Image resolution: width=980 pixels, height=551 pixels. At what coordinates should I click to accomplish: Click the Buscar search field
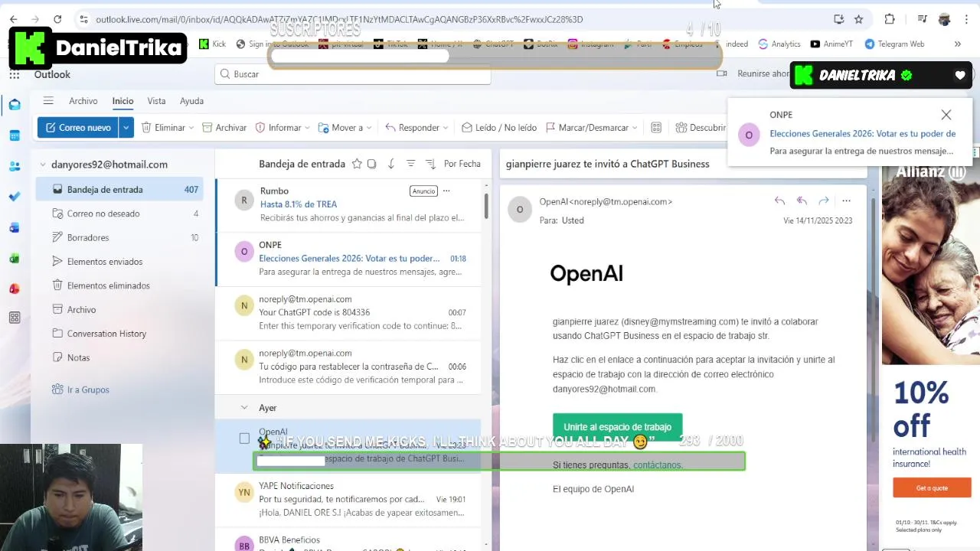pos(352,74)
